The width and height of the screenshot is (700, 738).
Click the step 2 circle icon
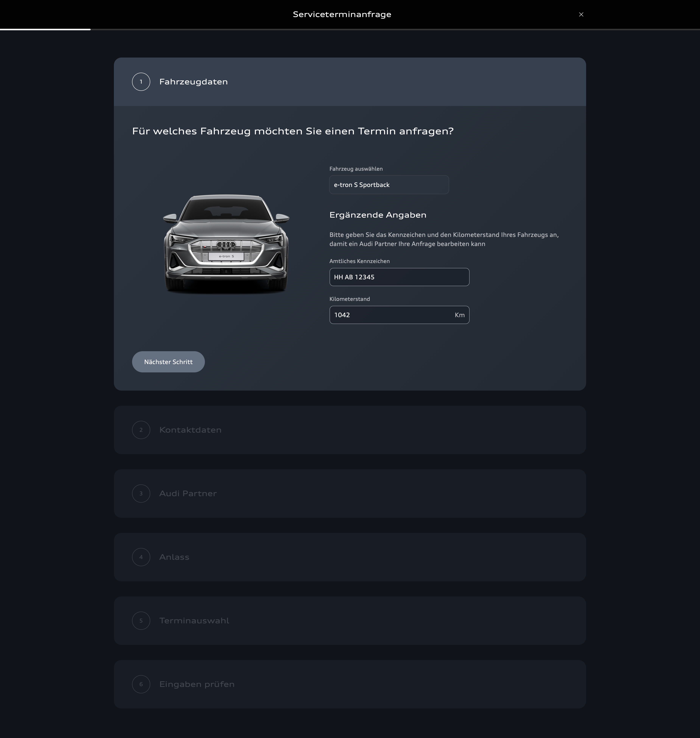point(141,430)
